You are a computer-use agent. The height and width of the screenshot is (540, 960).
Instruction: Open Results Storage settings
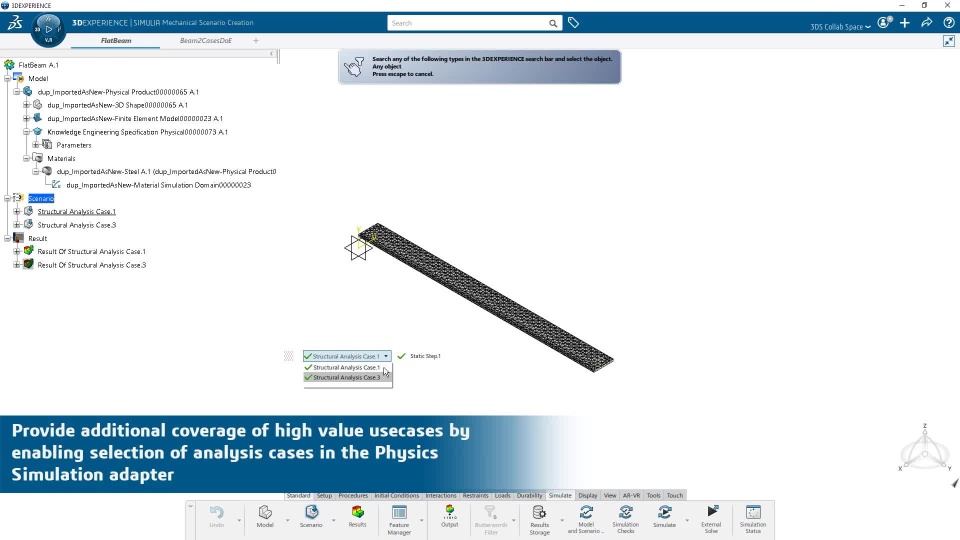point(539,520)
